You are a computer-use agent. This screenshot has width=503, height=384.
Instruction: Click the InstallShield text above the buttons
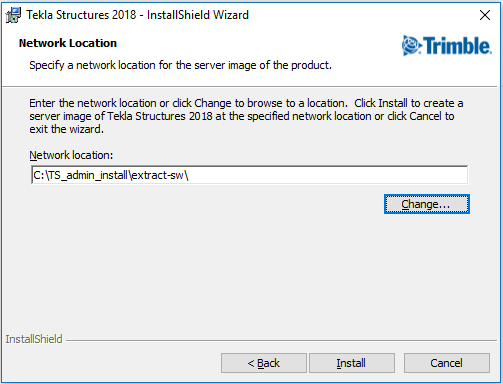coord(34,339)
